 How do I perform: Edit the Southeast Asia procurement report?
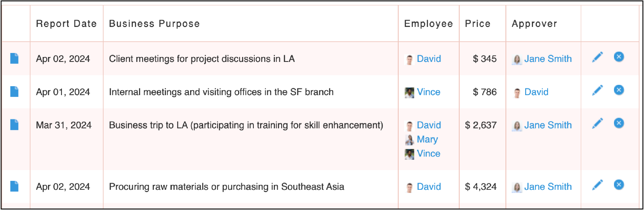[597, 185]
